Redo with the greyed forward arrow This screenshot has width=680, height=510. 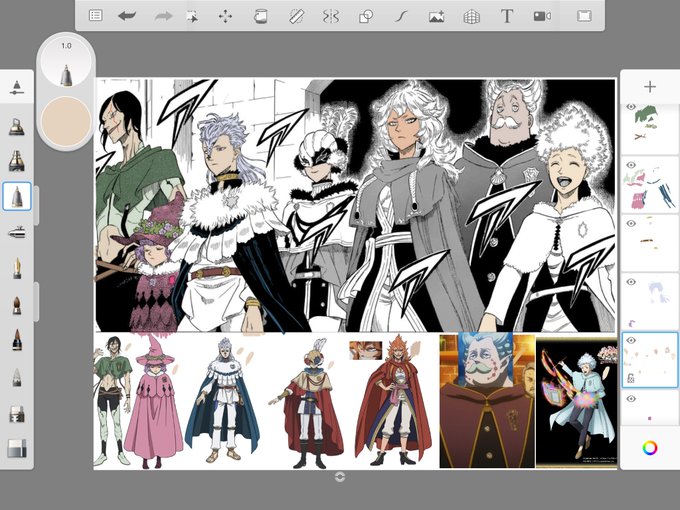(163, 16)
